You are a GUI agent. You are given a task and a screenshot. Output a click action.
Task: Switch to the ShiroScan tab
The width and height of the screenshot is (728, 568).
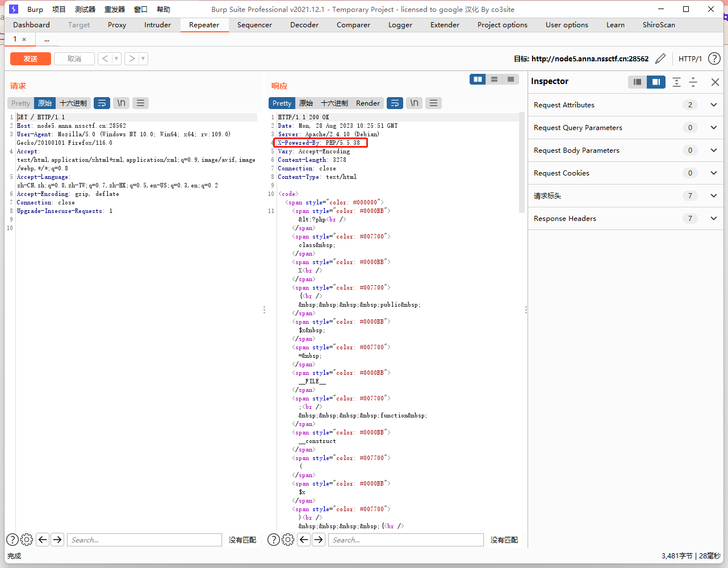pos(659,25)
